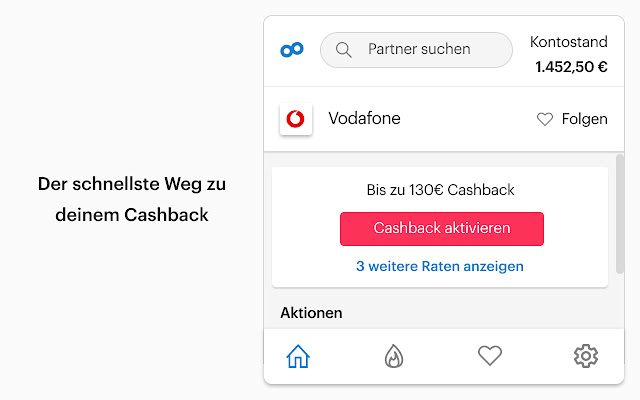Open the Home tab icon
Screen dimensions: 640x400
[x=298, y=356]
